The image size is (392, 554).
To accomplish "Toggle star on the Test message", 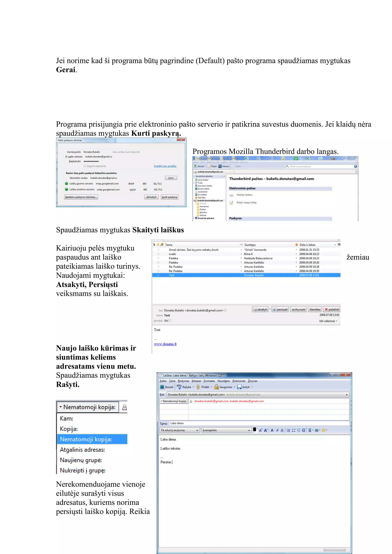I will pyautogui.click(x=158, y=275).
